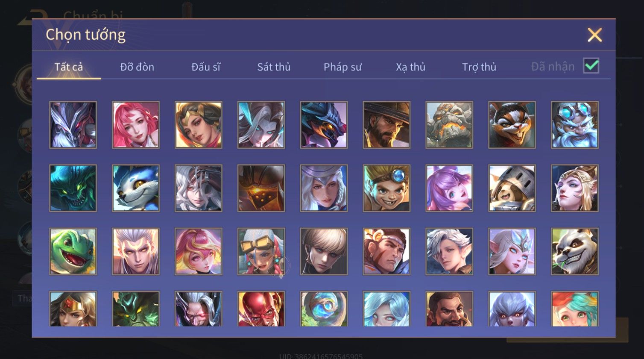This screenshot has height=359, width=644.
Task: Choose the green frog hero portrait
Action: 73,251
